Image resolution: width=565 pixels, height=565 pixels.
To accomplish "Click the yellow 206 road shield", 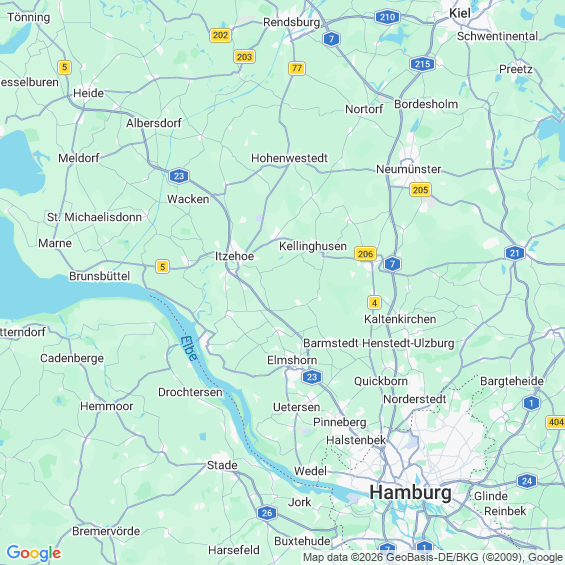I will (x=365, y=254).
